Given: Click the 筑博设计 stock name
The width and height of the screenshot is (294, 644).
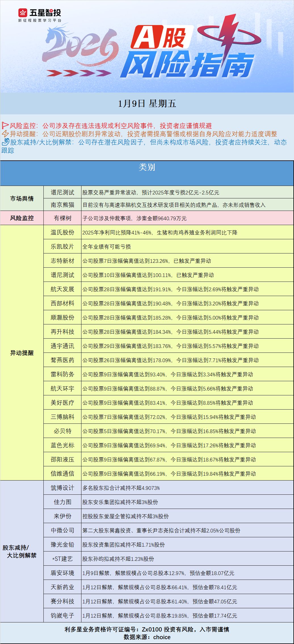Looking at the screenshot, I should pos(62,488).
